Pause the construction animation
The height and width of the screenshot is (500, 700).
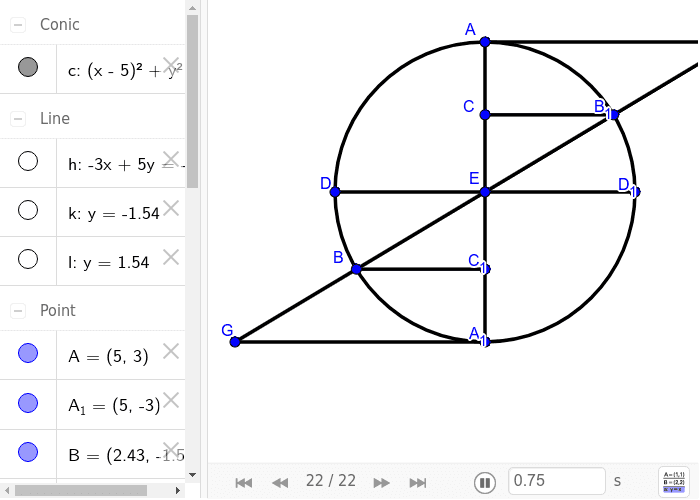(x=485, y=483)
